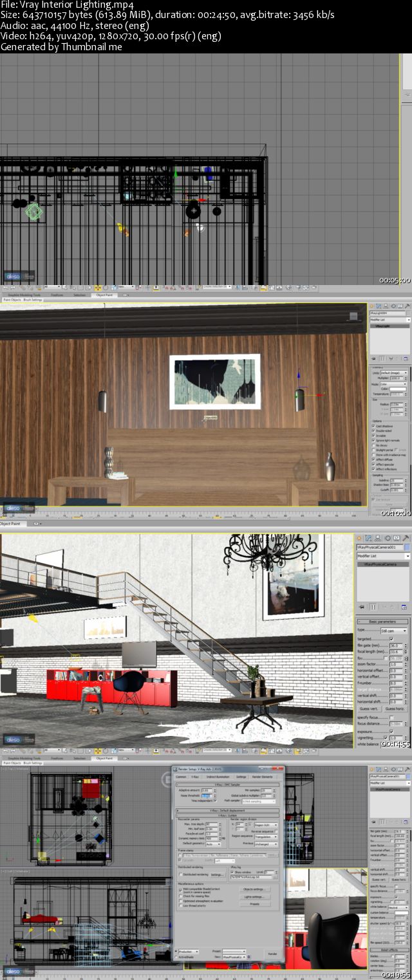Open Modifier List dropdown in 00:10:00 frame
The width and height of the screenshot is (412, 980).
(390, 320)
